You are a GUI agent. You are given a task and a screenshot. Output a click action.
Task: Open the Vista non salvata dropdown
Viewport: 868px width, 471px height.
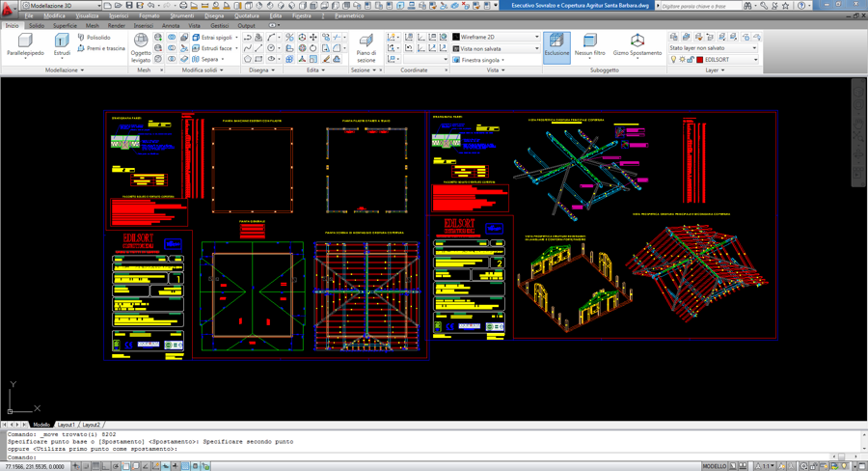point(496,48)
